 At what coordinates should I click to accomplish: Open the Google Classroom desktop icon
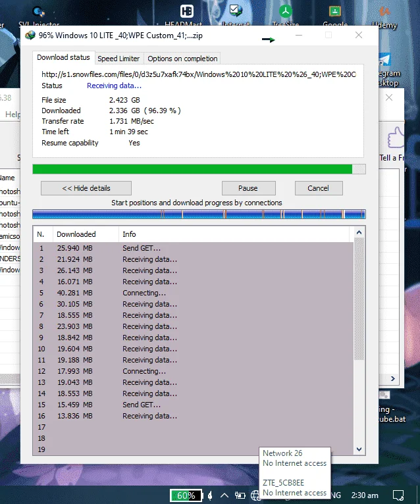(x=335, y=12)
